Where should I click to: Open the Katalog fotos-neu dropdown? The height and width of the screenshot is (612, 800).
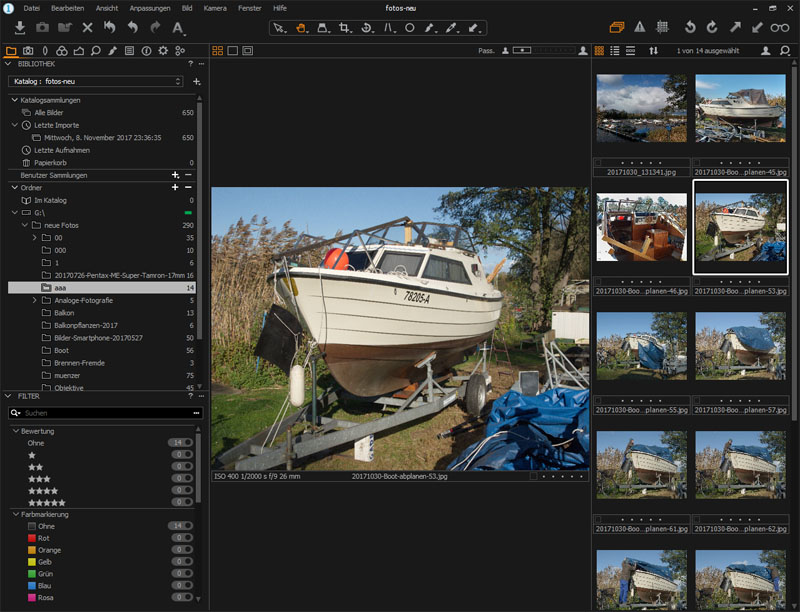(96, 81)
